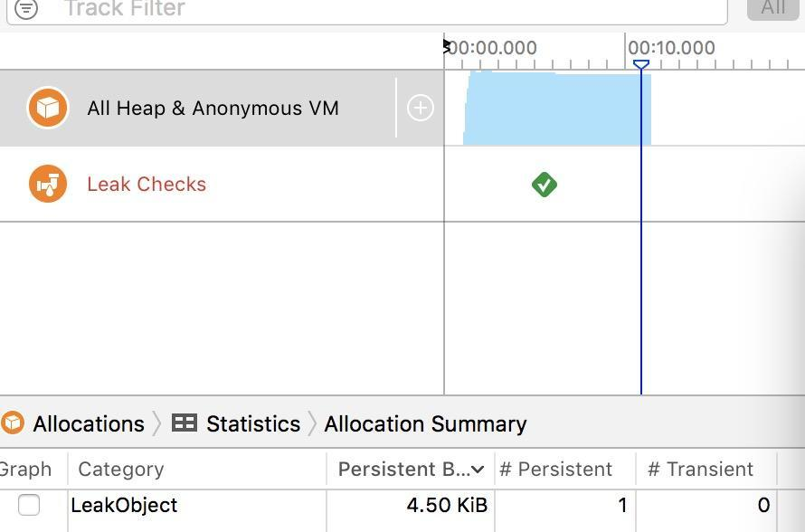Open the Statistics breadcrumb menu
Viewport: 805px width, 532px height.
252,423
